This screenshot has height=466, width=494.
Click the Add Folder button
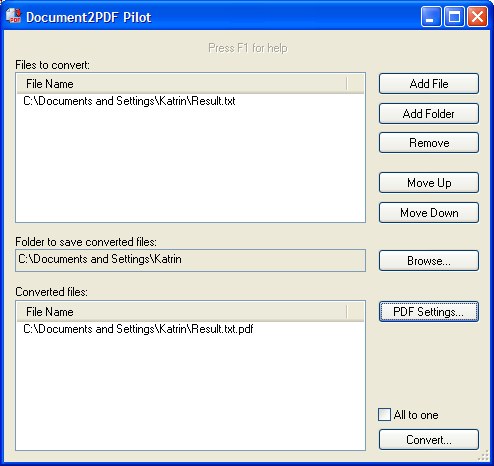429,114
